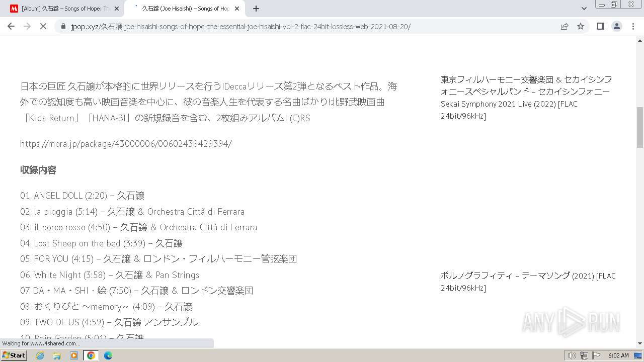The width and height of the screenshot is (644, 362).
Task: Launch Internet Explorer from taskbar
Action: pyautogui.click(x=40, y=355)
